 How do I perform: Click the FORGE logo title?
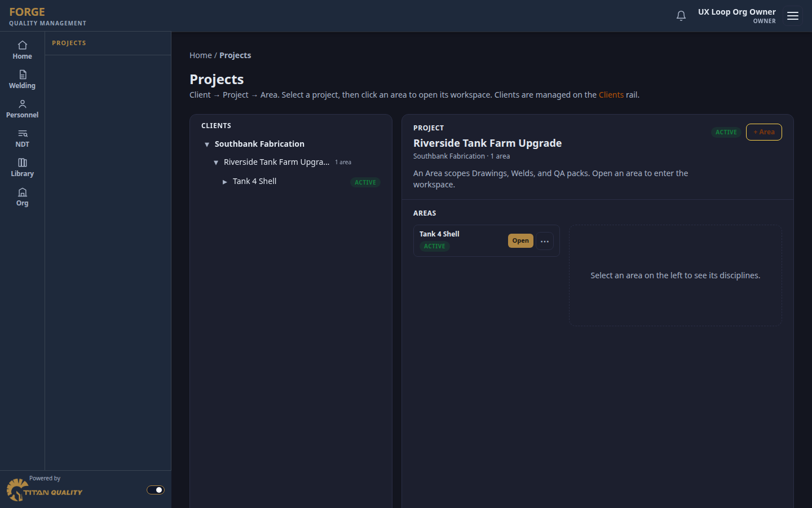coord(27,12)
